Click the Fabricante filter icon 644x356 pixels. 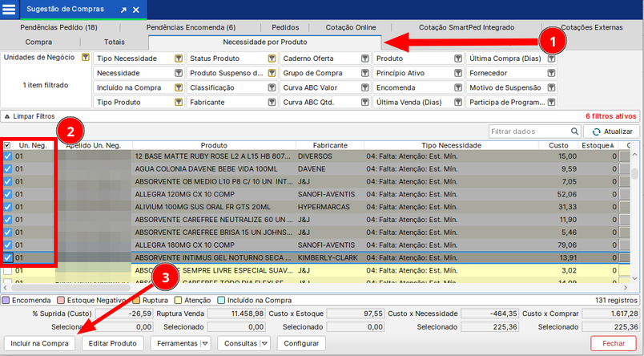click(272, 102)
